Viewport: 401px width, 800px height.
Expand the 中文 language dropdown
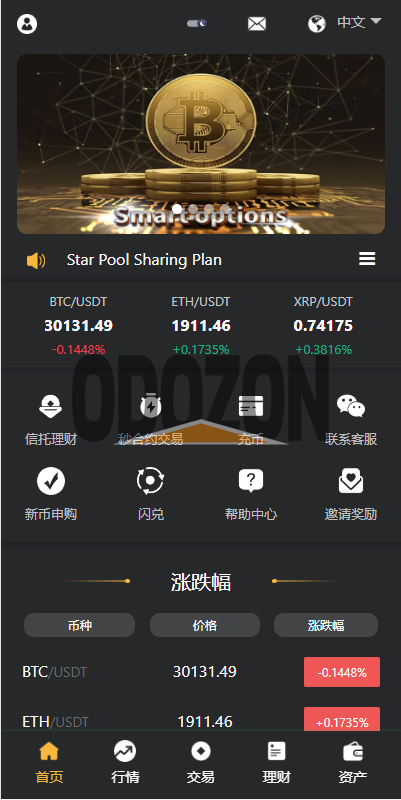click(359, 22)
